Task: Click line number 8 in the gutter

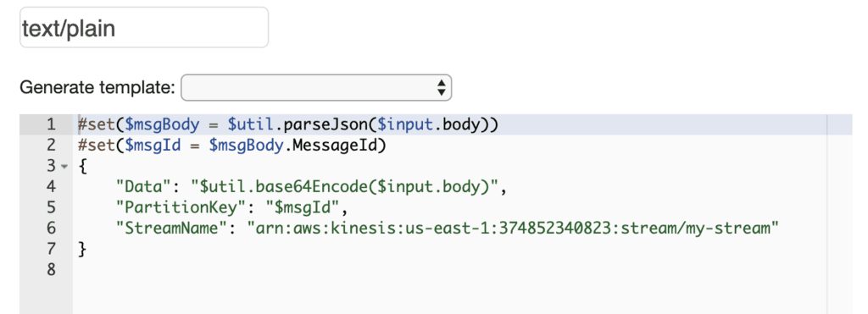Action: (x=52, y=270)
